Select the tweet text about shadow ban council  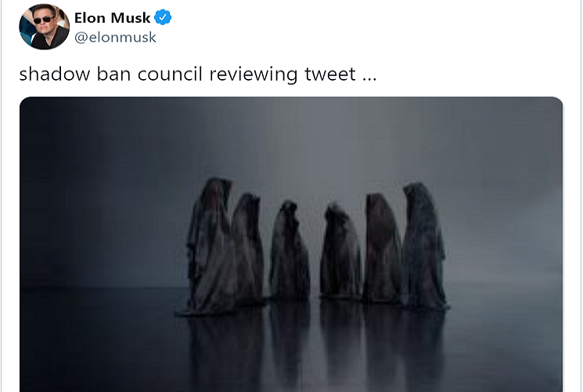(198, 74)
